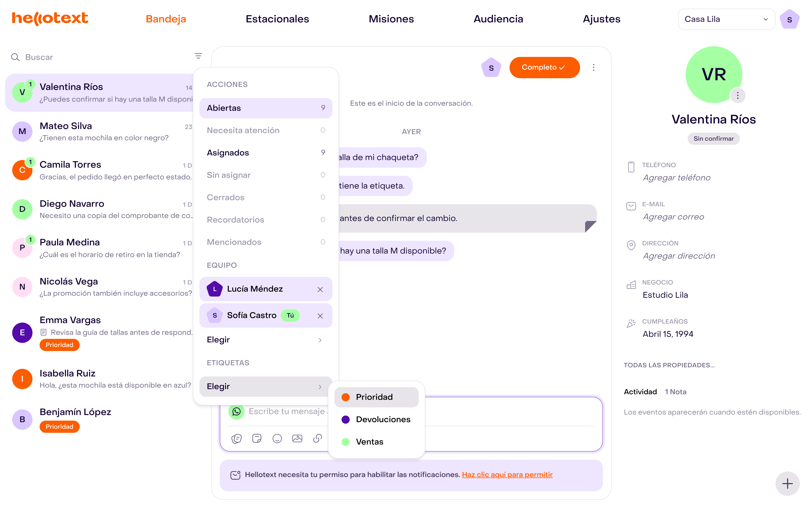Open the inbox filter icon
Image resolution: width=812 pixels, height=508 pixels.
click(198, 56)
